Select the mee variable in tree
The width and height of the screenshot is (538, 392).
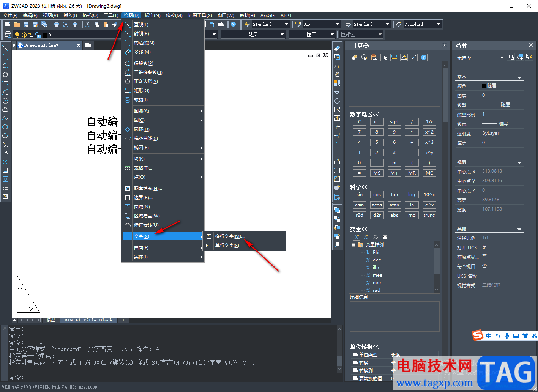[377, 275]
